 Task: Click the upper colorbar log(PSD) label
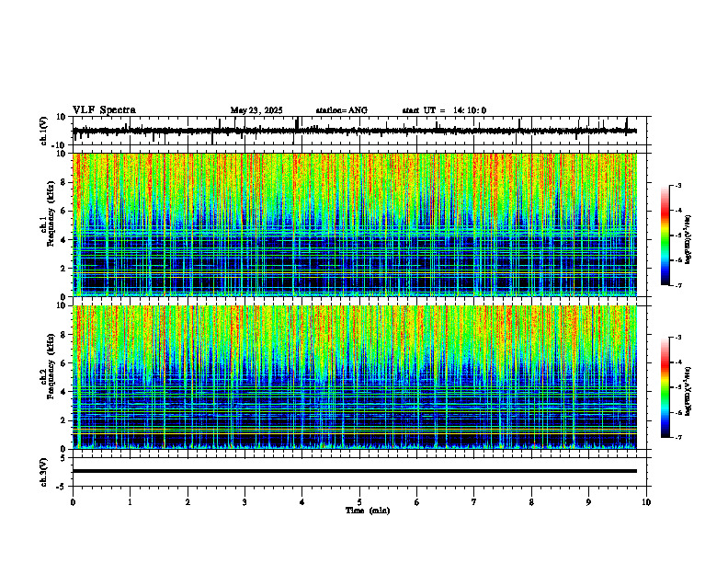pos(688,240)
